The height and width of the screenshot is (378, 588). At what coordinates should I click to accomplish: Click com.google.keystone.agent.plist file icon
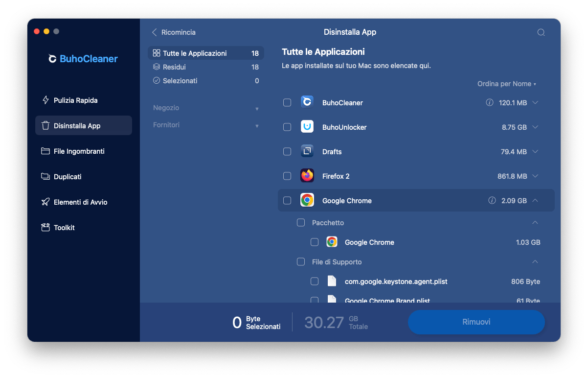click(x=332, y=282)
